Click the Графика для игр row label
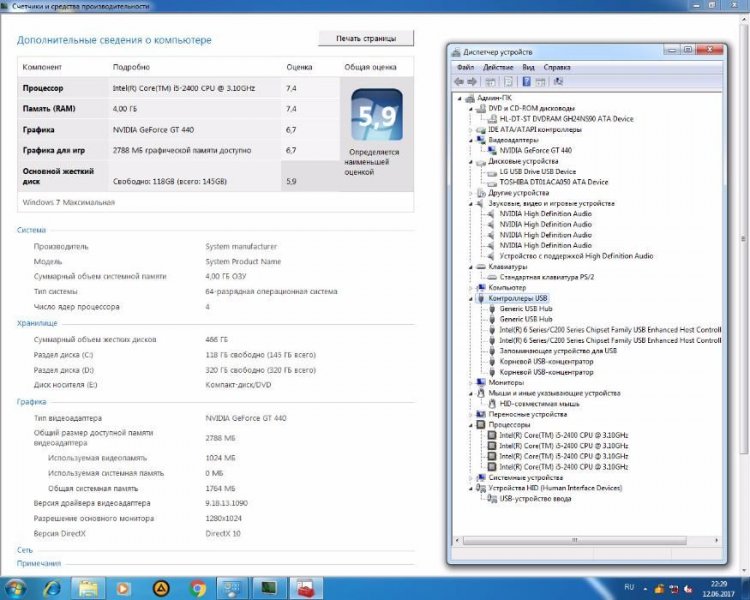Viewport: 750px width, 600px height. (54, 150)
